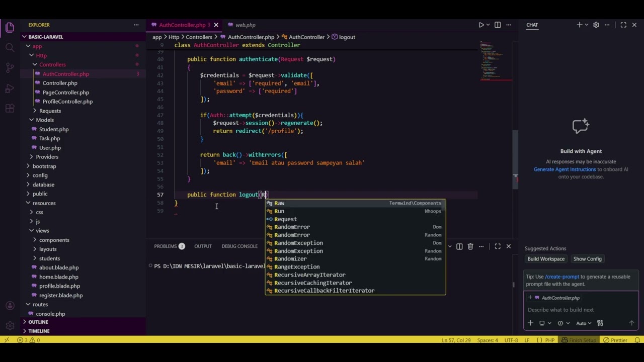Configure chat tools icon

click(x=600, y=323)
